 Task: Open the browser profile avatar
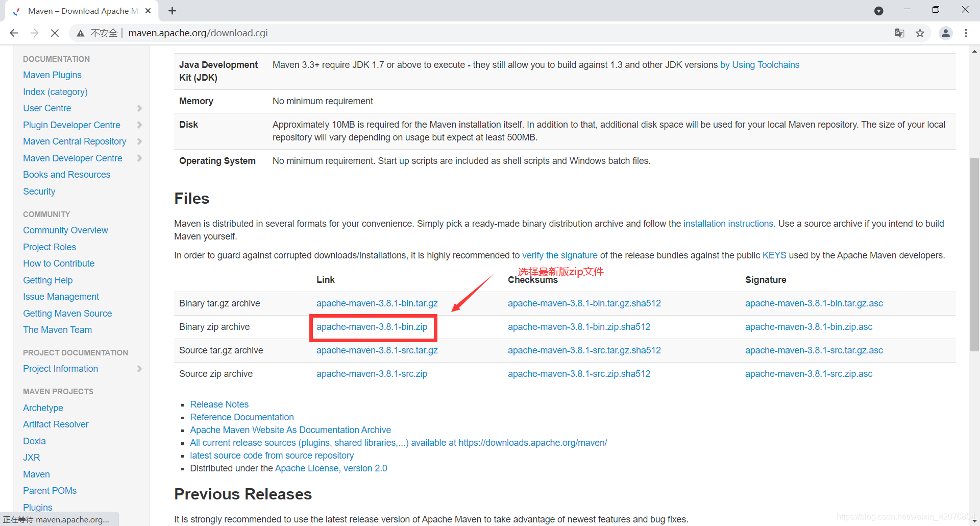point(945,33)
